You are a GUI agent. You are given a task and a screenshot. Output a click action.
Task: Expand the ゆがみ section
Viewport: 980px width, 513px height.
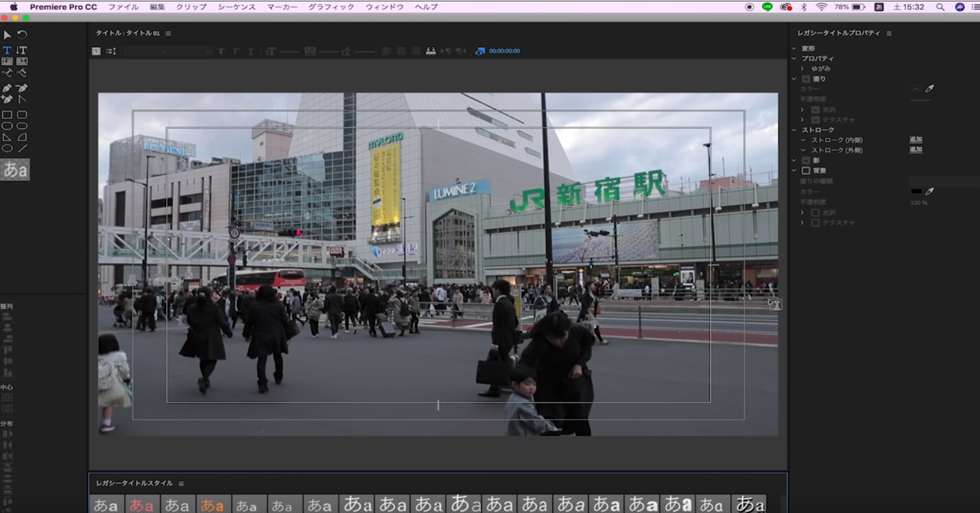click(x=803, y=68)
